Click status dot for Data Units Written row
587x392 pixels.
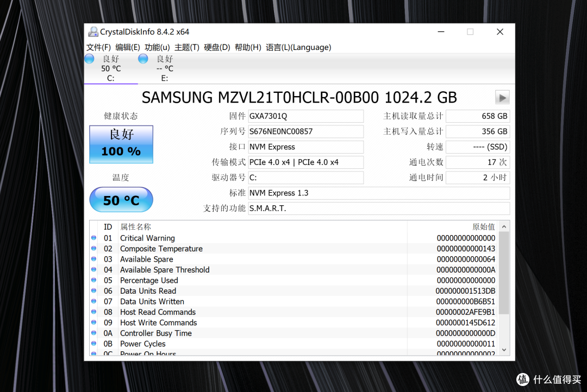tap(93, 301)
